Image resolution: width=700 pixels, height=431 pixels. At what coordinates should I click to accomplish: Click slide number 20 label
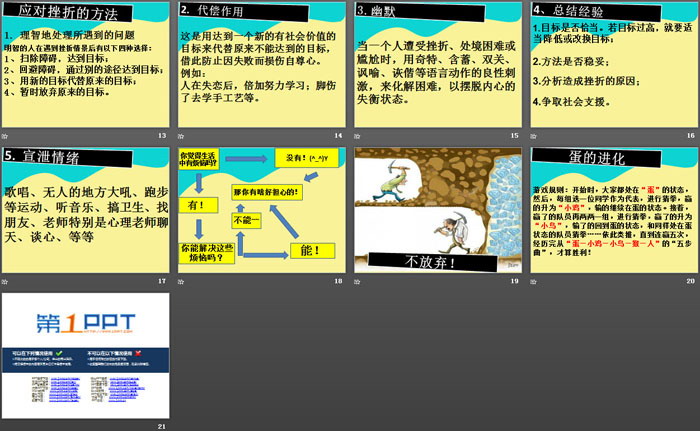click(691, 281)
